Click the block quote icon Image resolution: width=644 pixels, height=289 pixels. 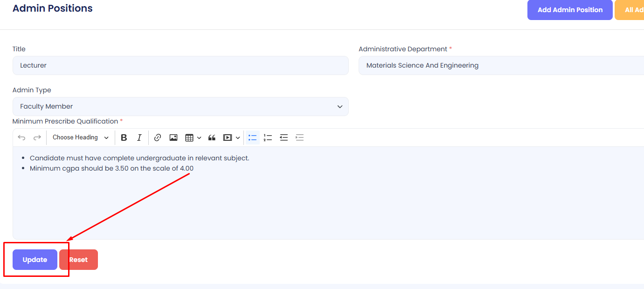click(212, 138)
